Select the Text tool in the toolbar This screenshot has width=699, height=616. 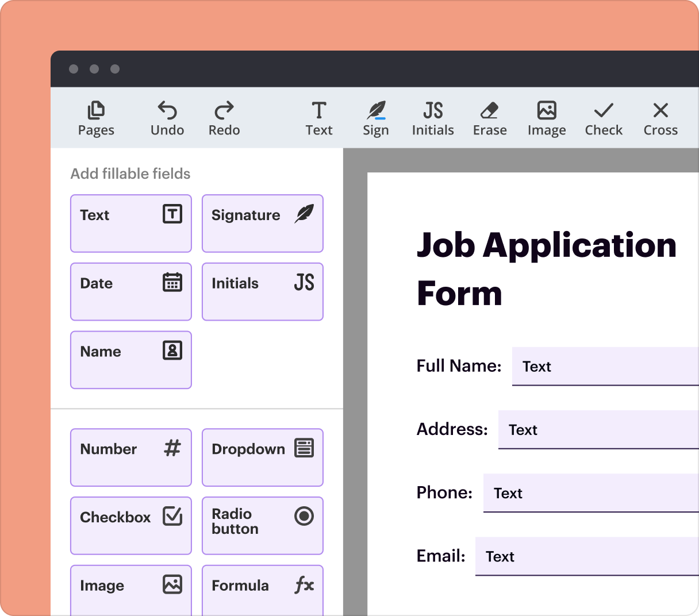pos(319,118)
